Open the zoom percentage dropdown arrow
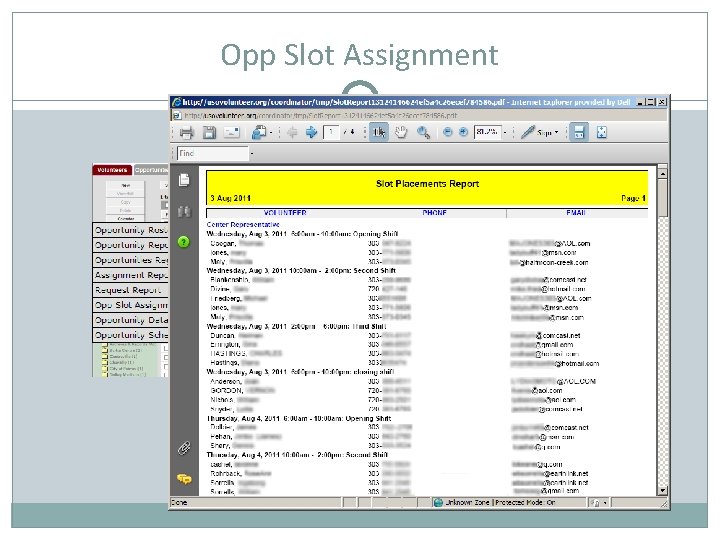Viewport: 720px width, 540px height. coord(505,133)
